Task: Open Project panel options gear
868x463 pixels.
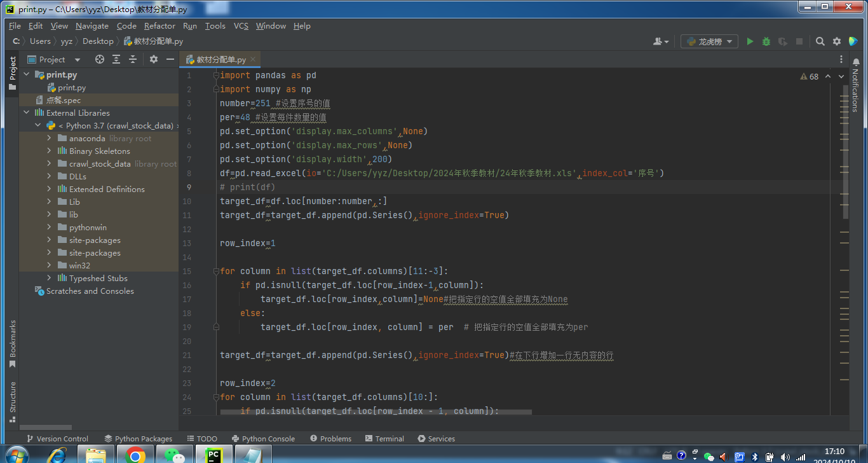Action: (x=154, y=59)
